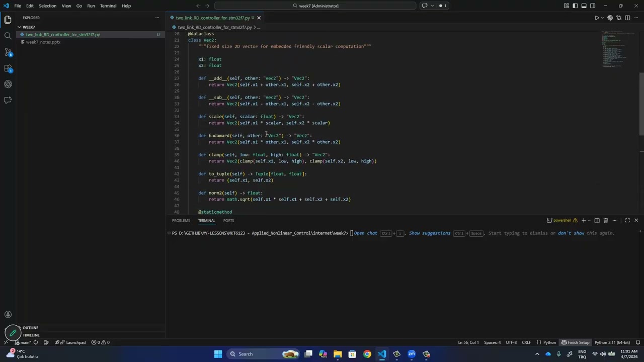Click Finish Setup in status bar
The height and width of the screenshot is (362, 644).
click(x=576, y=343)
